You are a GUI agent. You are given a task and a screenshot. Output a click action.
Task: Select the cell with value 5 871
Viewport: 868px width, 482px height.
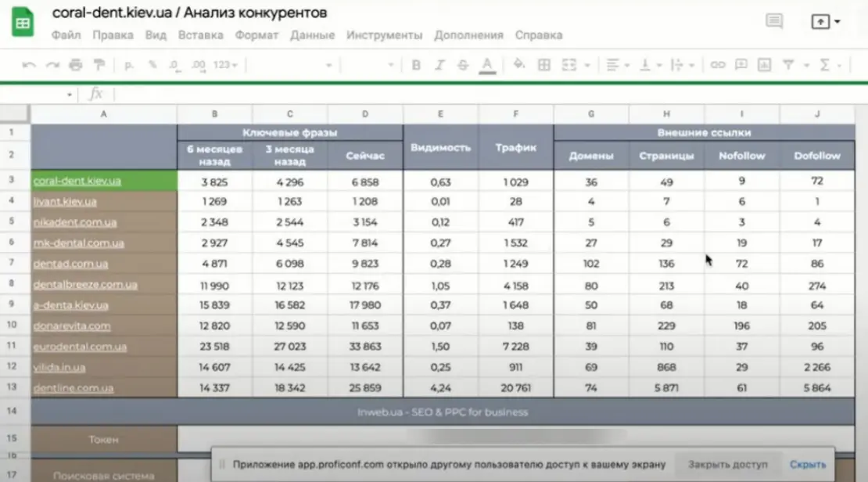666,388
